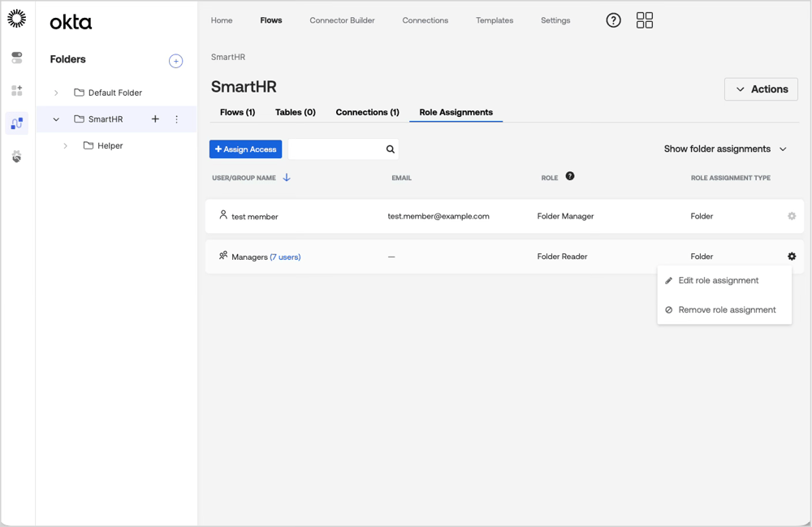
Task: Click the search magnifier icon
Action: [x=390, y=149]
